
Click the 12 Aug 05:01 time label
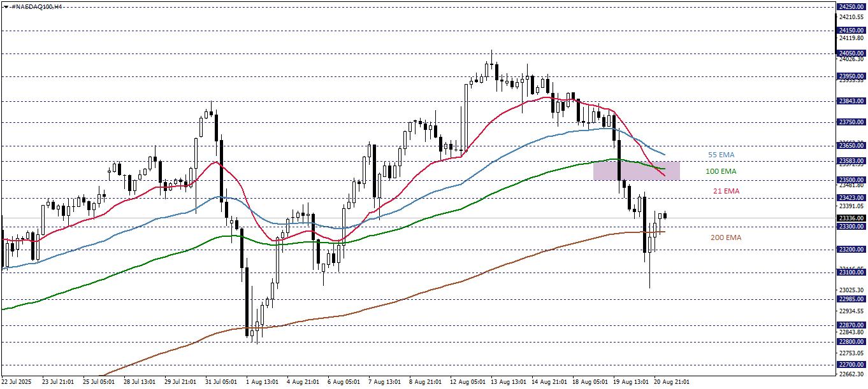(468, 382)
